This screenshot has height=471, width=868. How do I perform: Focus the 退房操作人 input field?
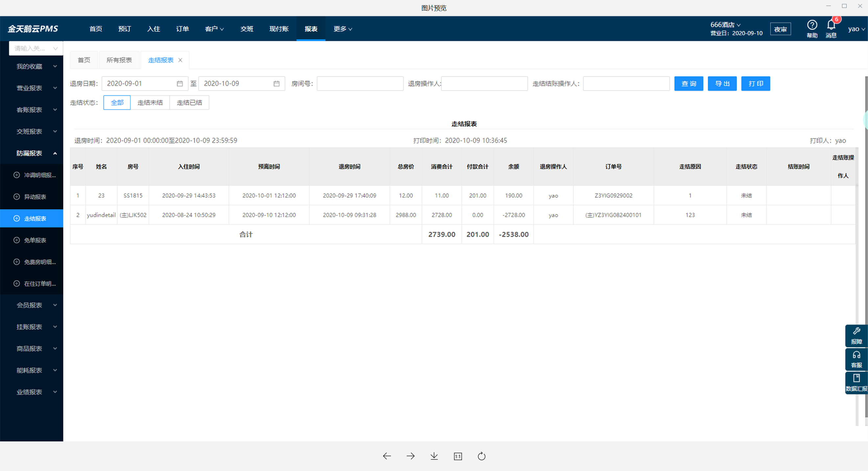484,84
